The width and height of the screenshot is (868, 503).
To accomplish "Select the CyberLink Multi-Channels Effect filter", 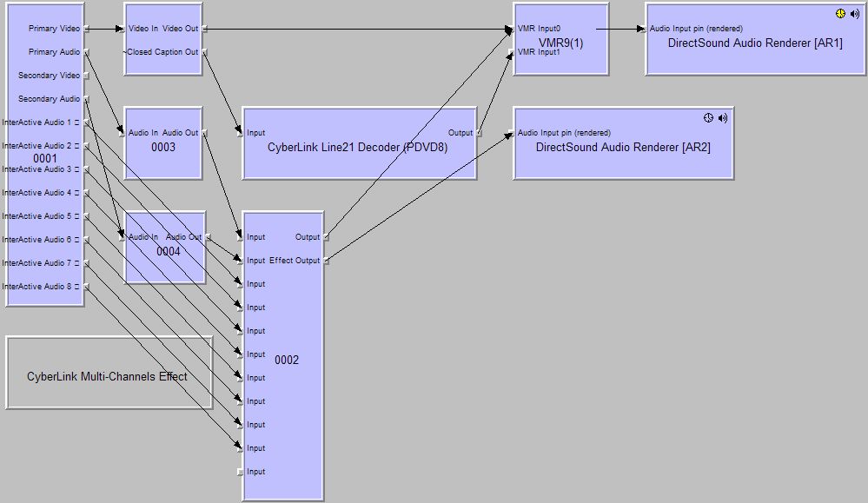I will 109,373.
